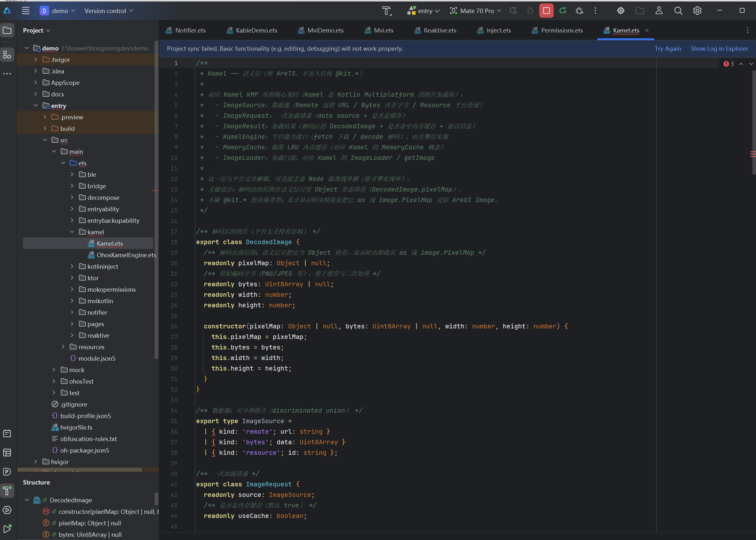756x540 pixels.
Task: Click the project tree vertical scrollbar
Action: pyautogui.click(x=156, y=199)
